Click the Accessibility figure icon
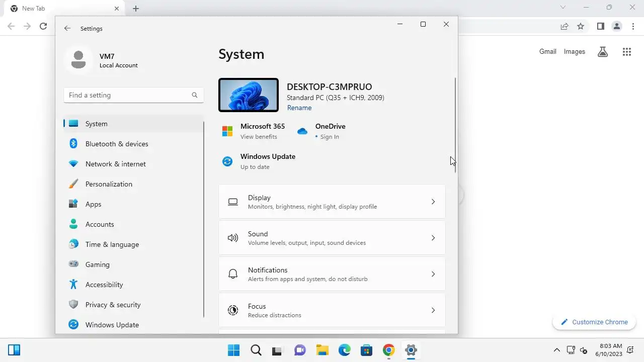Viewport: 644px width, 362px height. click(73, 285)
